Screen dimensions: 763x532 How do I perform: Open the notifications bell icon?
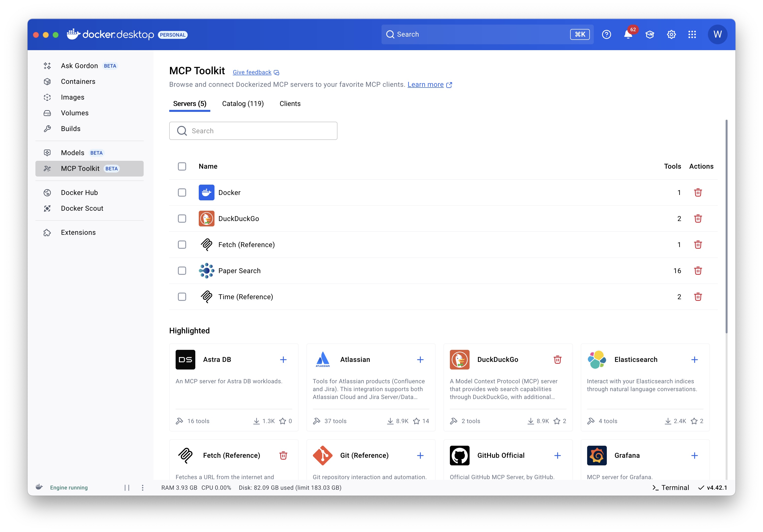click(x=628, y=34)
